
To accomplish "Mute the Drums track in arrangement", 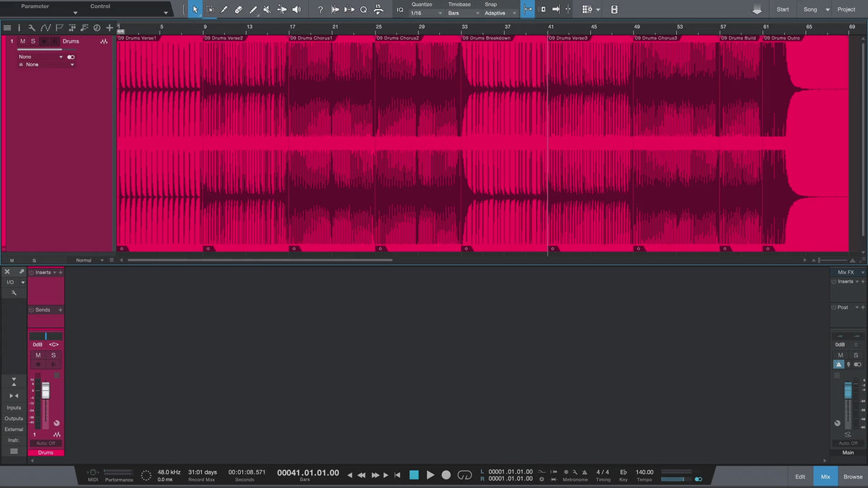I will pos(22,41).
